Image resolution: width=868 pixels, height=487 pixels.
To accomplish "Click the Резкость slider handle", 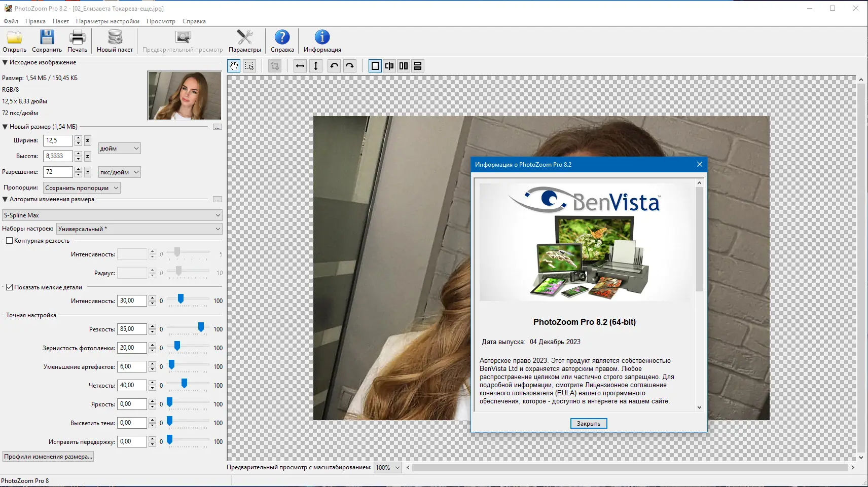I will pyautogui.click(x=201, y=327).
